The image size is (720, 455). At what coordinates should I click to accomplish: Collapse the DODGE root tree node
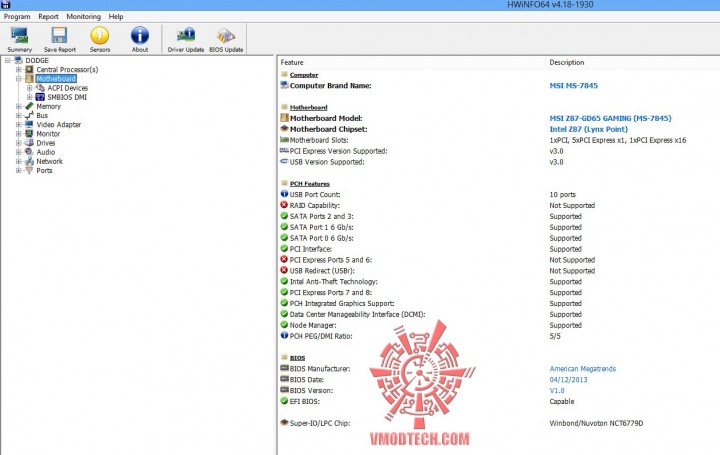pyautogui.click(x=8, y=60)
